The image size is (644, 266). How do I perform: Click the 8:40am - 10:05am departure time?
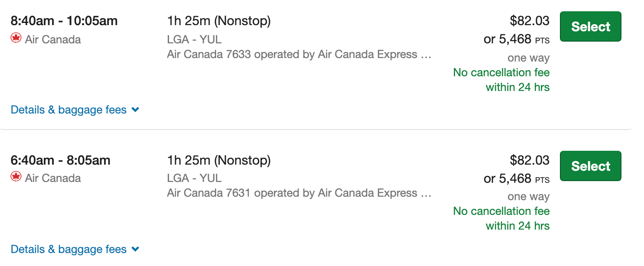(64, 21)
